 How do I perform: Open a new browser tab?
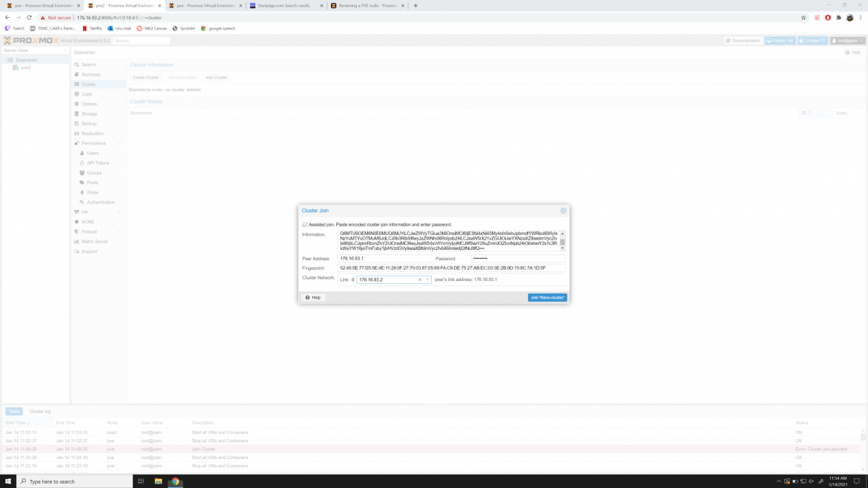[x=415, y=5]
